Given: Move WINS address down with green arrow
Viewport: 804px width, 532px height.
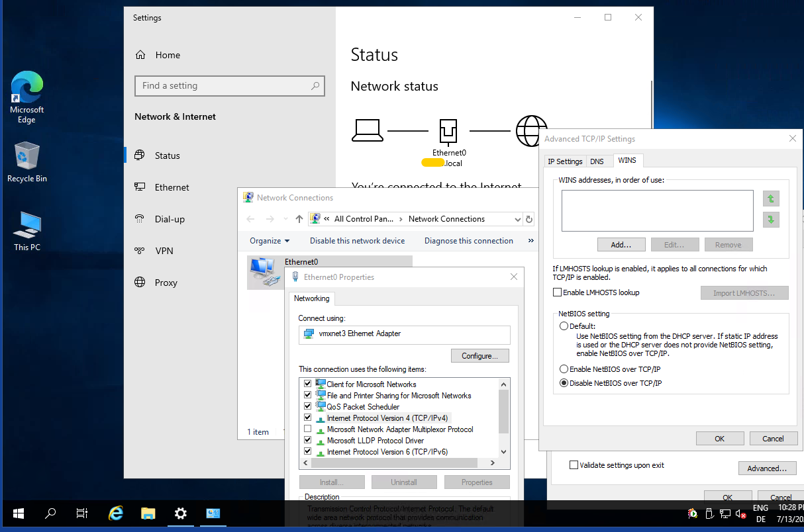Looking at the screenshot, I should (771, 220).
